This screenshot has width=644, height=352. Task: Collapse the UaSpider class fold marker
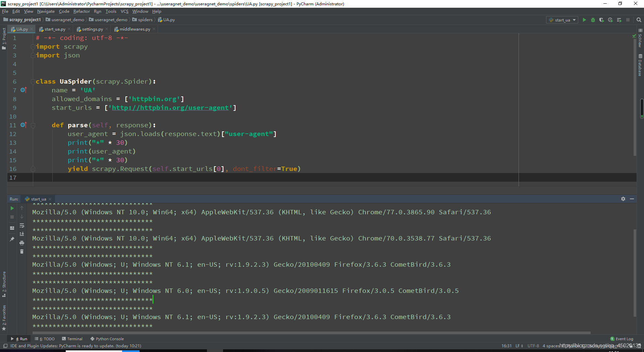pos(33,82)
